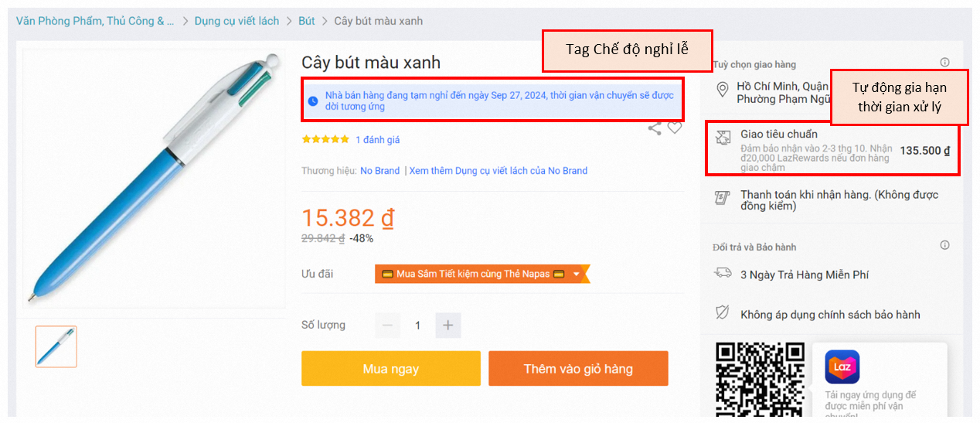Viewport: 980px width, 423px height.
Task: Click the Laz app logo
Action: pyautogui.click(x=842, y=367)
